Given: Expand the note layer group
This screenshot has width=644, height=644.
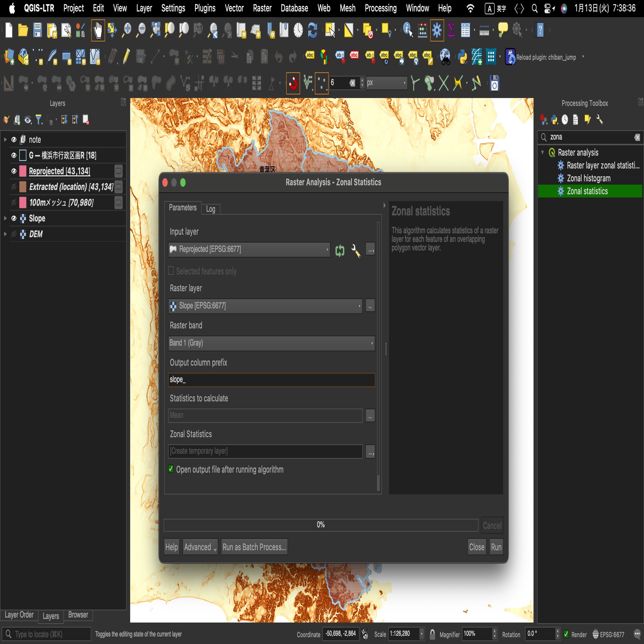Looking at the screenshot, I should point(5,140).
